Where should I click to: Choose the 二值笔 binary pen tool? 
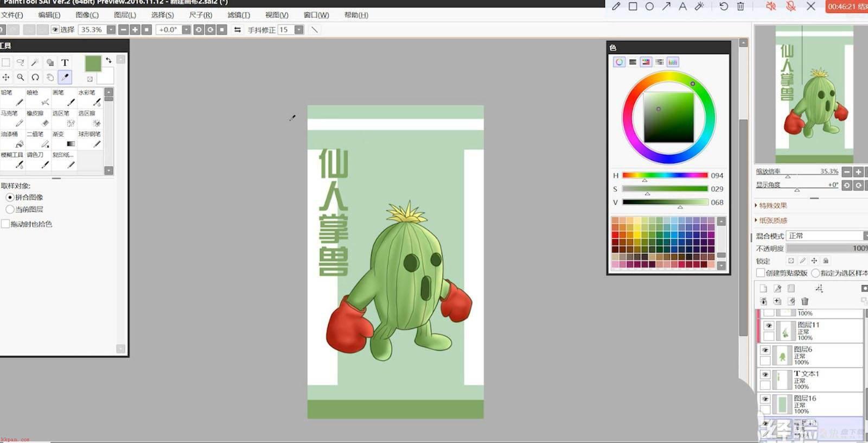click(39, 139)
